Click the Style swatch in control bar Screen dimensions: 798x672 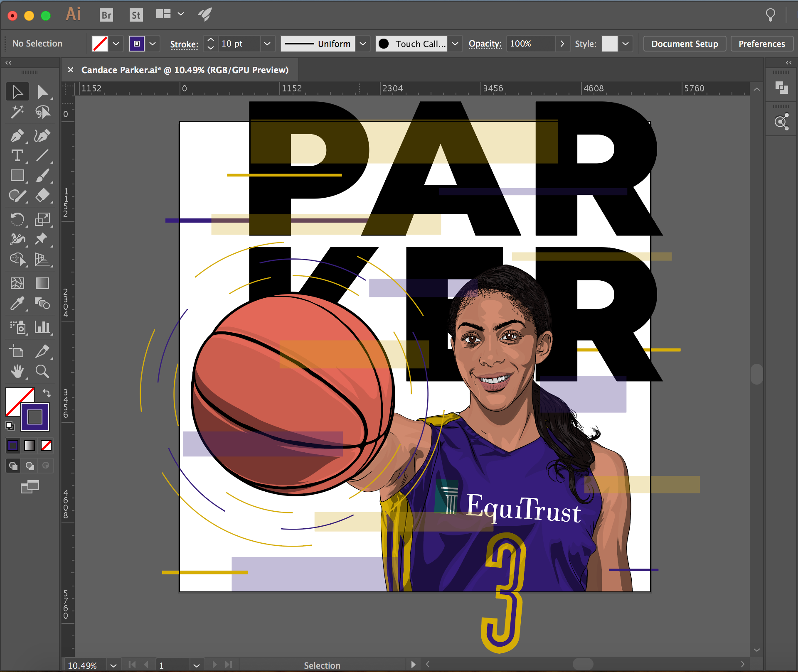tap(609, 44)
